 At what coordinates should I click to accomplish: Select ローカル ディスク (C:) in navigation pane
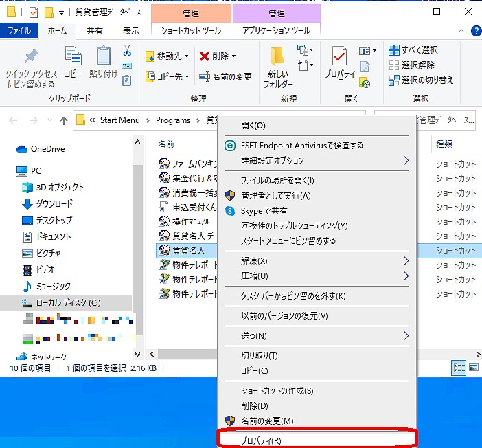[67, 302]
